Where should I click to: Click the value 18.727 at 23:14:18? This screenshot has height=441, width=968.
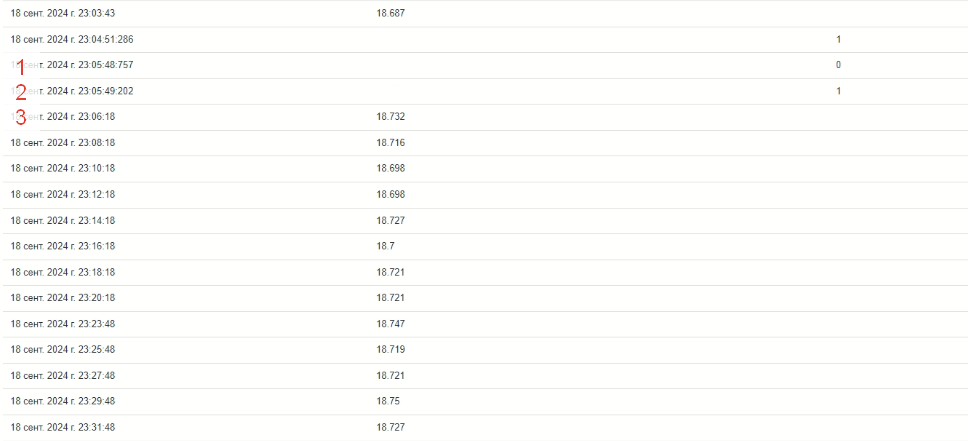390,220
